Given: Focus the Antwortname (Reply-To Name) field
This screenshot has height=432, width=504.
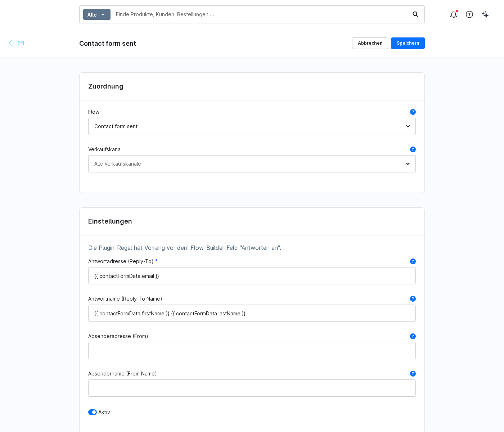Looking at the screenshot, I should click(x=252, y=313).
